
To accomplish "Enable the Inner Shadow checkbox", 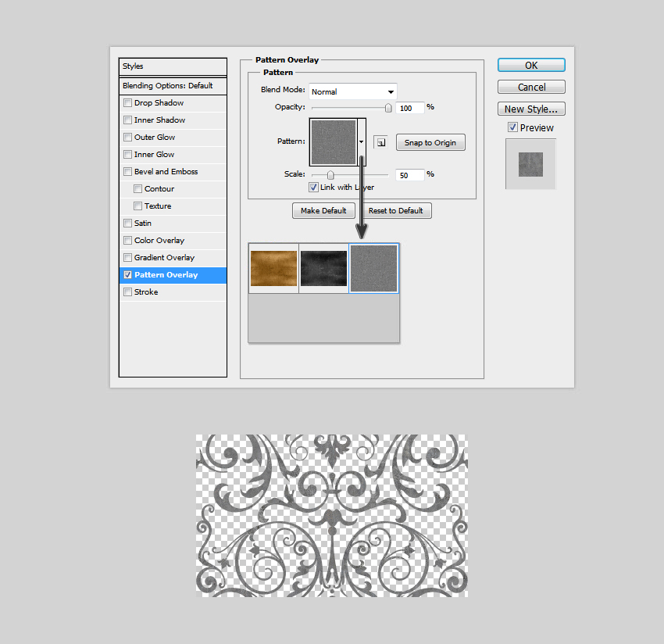I will [x=127, y=120].
